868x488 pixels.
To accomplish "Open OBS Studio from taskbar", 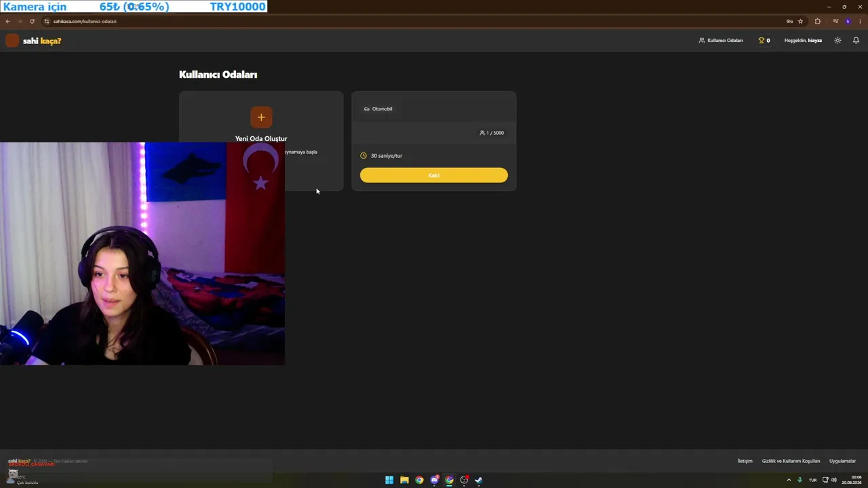I will pyautogui.click(x=464, y=480).
